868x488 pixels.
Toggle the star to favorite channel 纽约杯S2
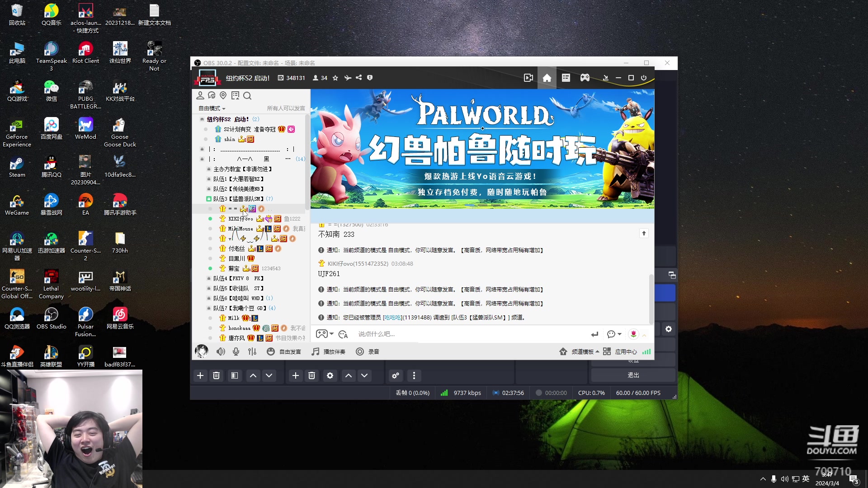click(x=335, y=78)
